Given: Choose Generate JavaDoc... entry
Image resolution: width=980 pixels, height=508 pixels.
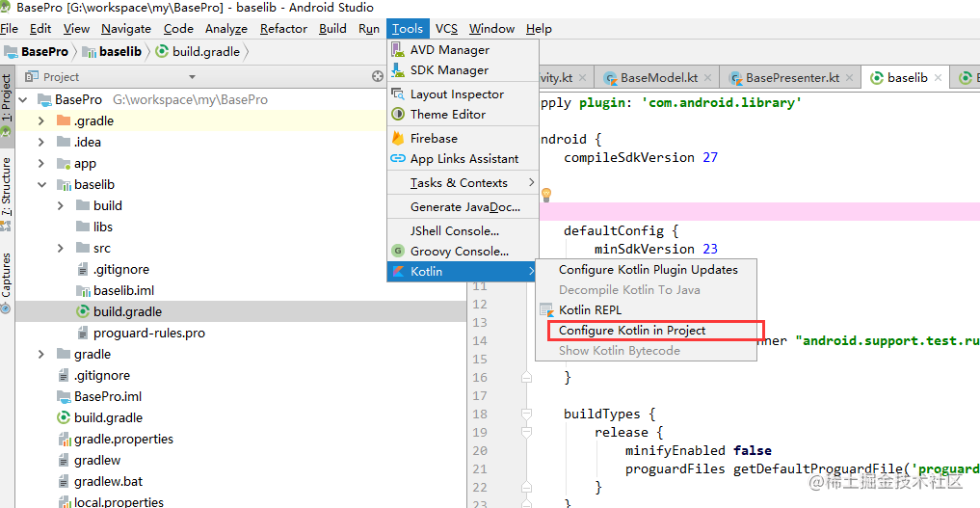Looking at the screenshot, I should pyautogui.click(x=463, y=207).
